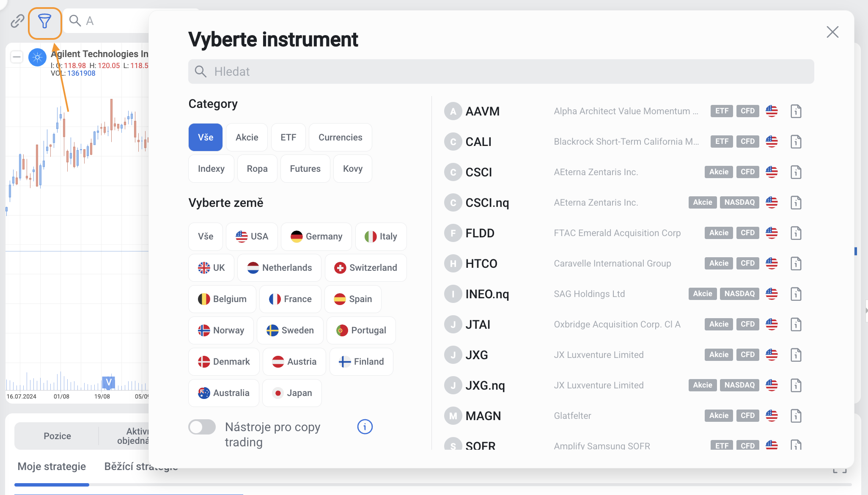Viewport: 868px width, 495px height.
Task: Switch to Moje strategie tab
Action: click(x=52, y=466)
